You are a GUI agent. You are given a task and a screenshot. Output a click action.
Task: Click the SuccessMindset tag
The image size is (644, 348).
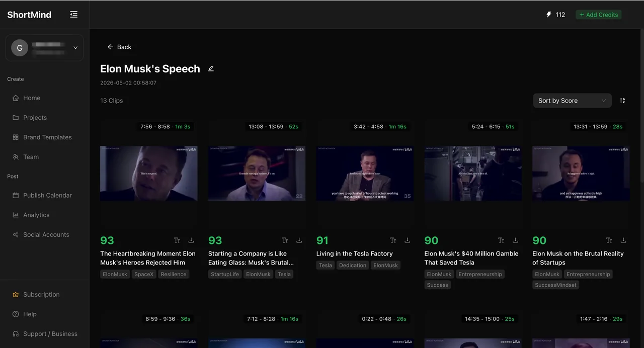pyautogui.click(x=556, y=285)
